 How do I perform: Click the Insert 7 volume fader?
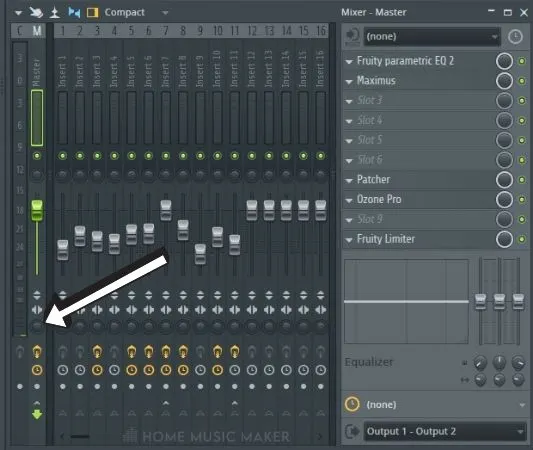tap(166, 210)
